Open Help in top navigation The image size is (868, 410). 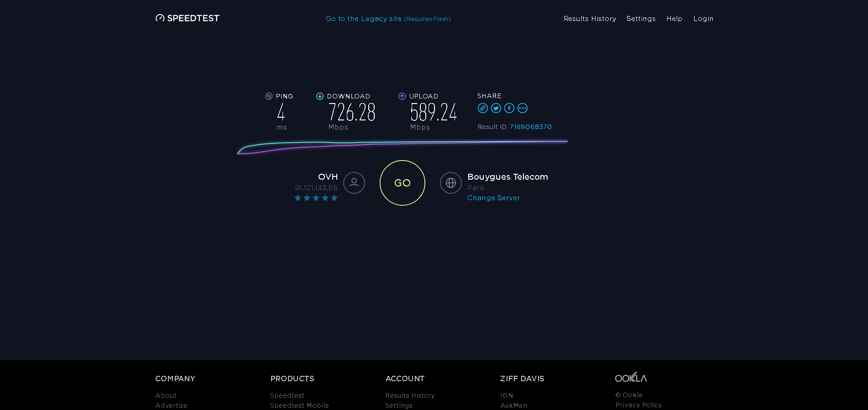(x=674, y=19)
